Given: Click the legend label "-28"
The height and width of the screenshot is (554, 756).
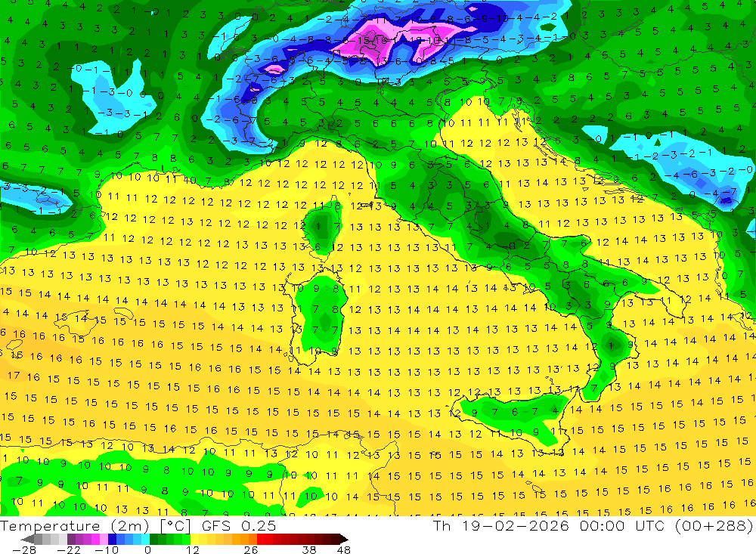Looking at the screenshot, I should click(x=24, y=549).
